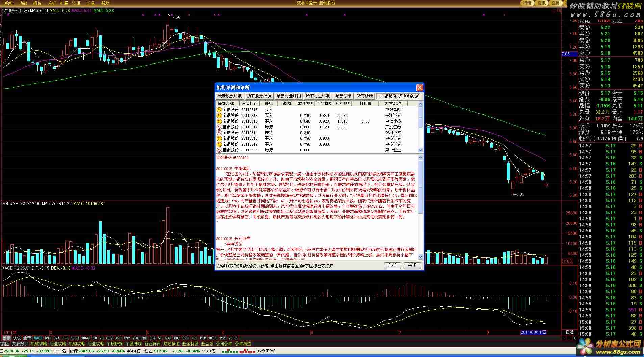Open the 帮助 menu

105,3
